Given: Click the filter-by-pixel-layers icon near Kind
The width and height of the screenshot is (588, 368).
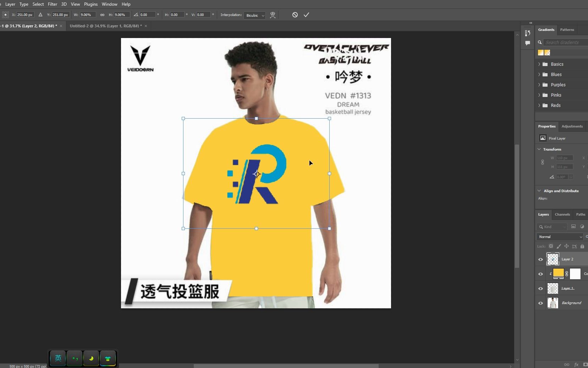Looking at the screenshot, I should [x=573, y=226].
